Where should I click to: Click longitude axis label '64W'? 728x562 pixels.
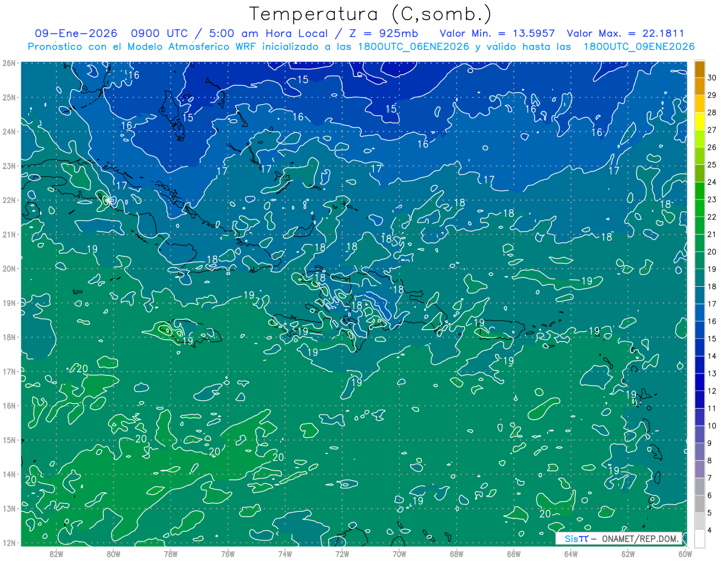pyautogui.click(x=571, y=554)
